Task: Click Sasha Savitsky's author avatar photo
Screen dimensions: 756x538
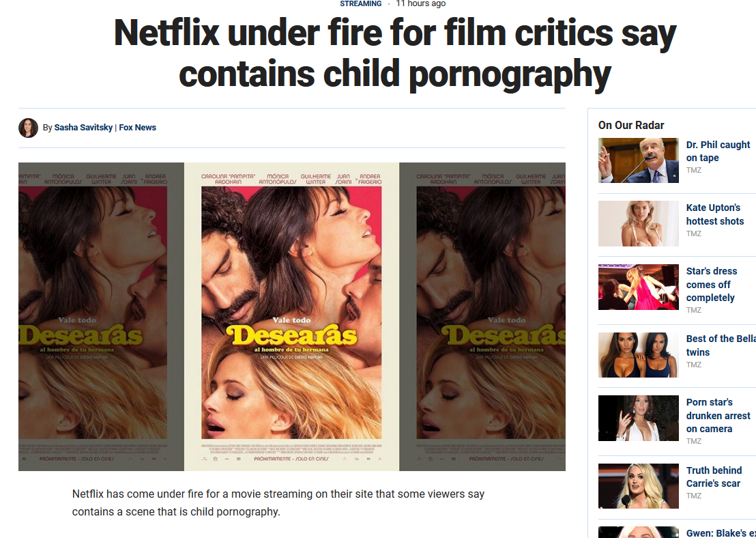Action: (x=28, y=128)
